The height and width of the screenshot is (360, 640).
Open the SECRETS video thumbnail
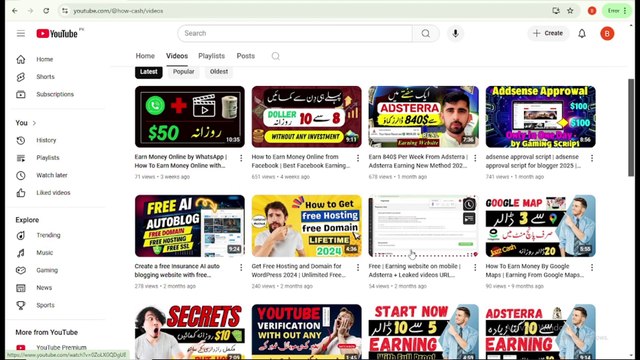(190, 332)
